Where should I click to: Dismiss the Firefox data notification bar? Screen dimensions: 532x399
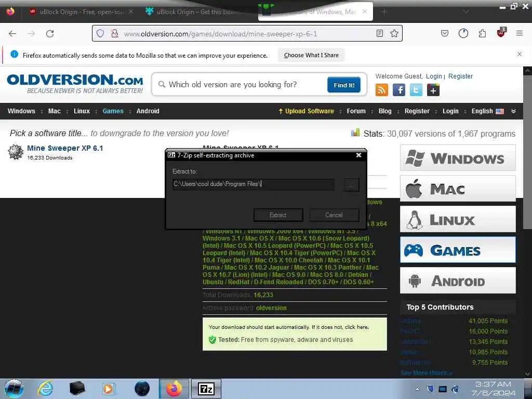coord(520,54)
